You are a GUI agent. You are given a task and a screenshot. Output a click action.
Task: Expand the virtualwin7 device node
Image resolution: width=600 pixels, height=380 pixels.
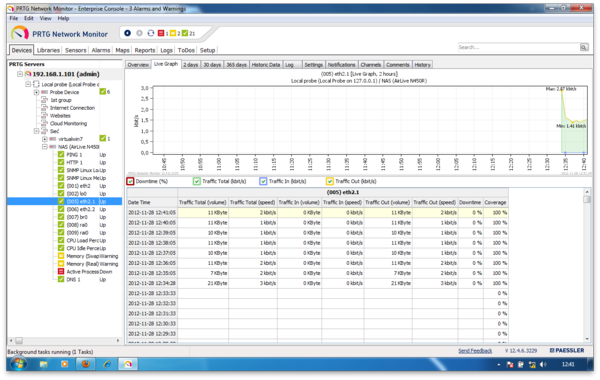(44, 139)
